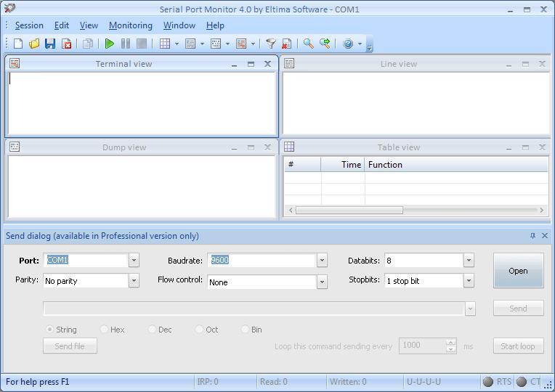Viewport: 555px width, 392px height.
Task: Open the filter funnel icon
Action: (270, 44)
